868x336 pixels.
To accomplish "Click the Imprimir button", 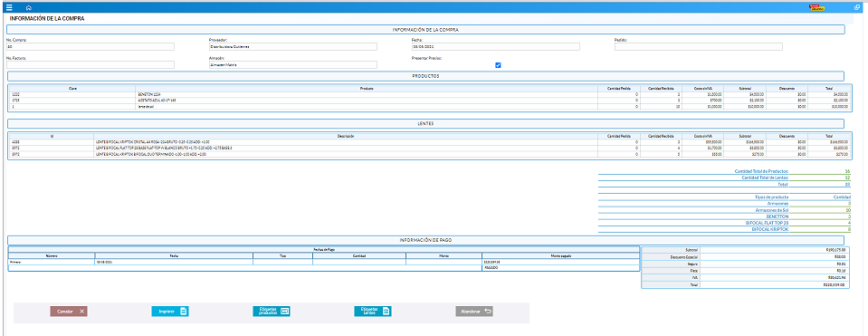I will click(x=170, y=312).
